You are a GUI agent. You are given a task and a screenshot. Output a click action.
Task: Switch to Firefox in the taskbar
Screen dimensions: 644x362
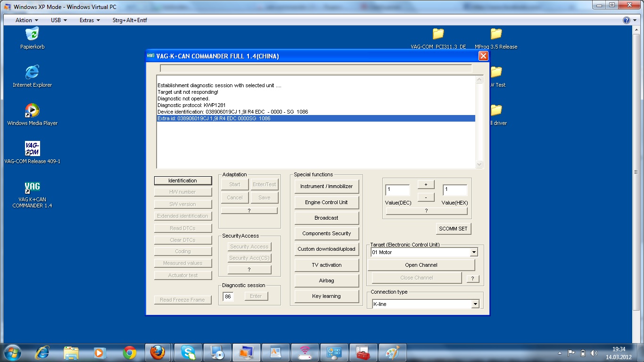(158, 353)
